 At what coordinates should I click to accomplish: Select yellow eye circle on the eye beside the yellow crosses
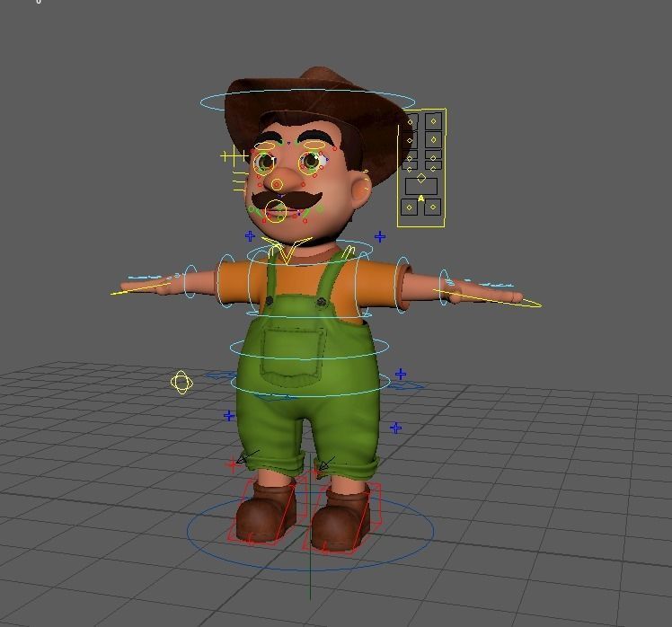coord(263,163)
